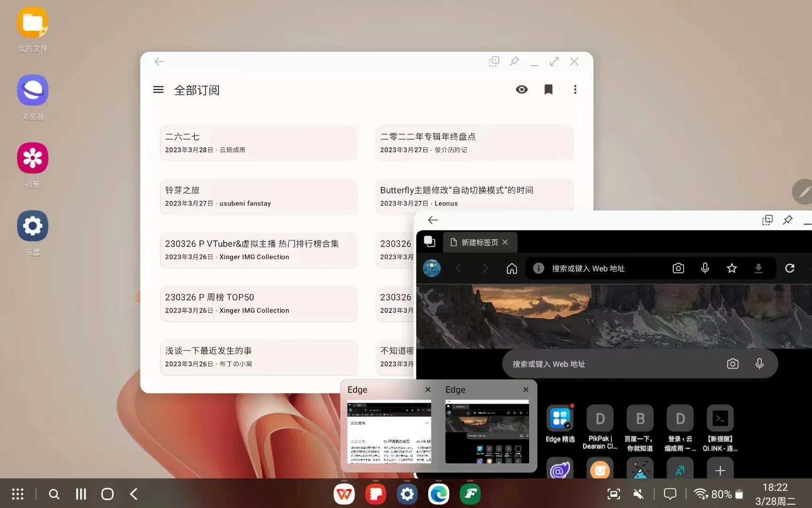The height and width of the screenshot is (508, 812).
Task: Click the microphone icon in the Edge address bar
Action: click(705, 268)
